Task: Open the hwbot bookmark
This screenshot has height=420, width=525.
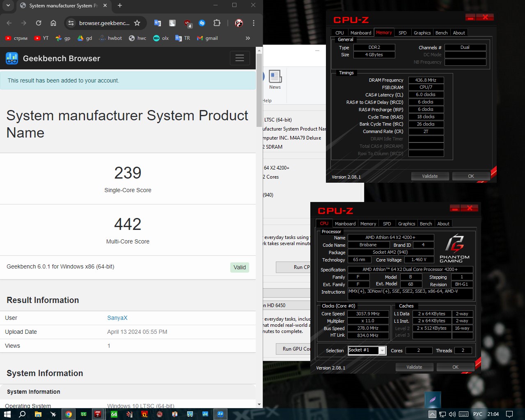Action: tap(110, 38)
